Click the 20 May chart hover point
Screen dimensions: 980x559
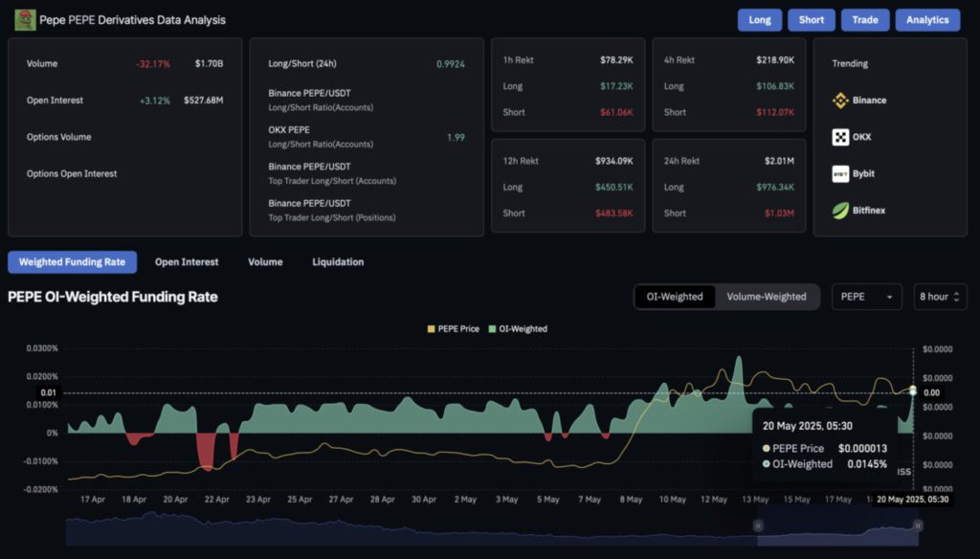(x=912, y=391)
